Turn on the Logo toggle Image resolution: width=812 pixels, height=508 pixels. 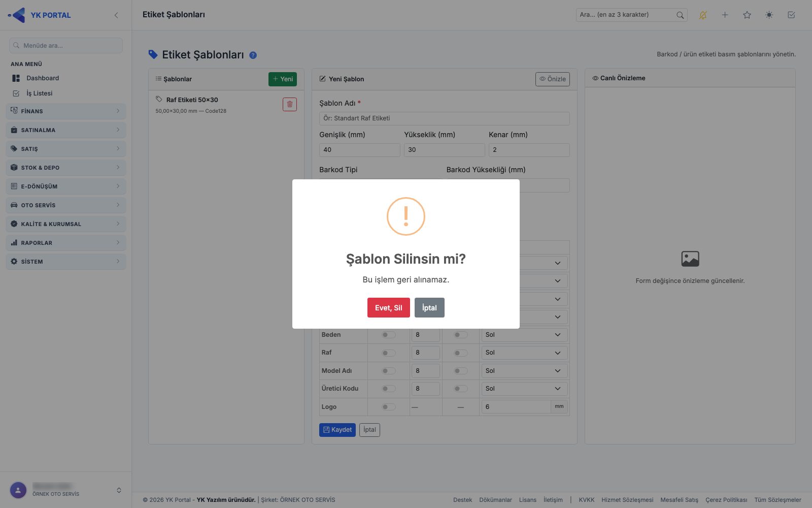tap(389, 407)
